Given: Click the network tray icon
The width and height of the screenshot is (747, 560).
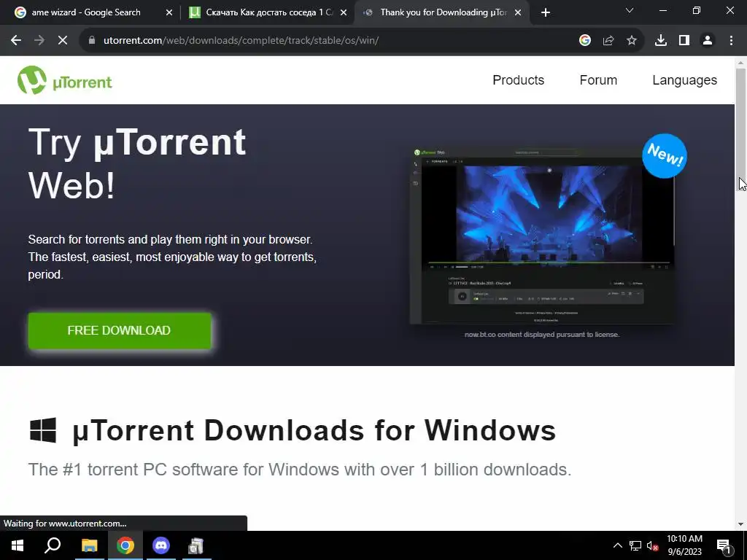Looking at the screenshot, I should pyautogui.click(x=635, y=545).
